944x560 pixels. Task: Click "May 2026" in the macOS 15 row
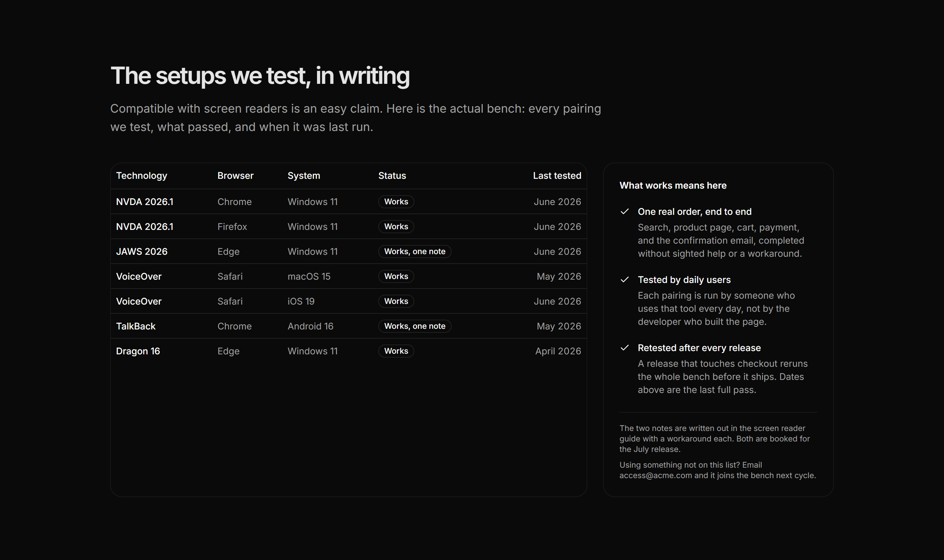click(559, 277)
